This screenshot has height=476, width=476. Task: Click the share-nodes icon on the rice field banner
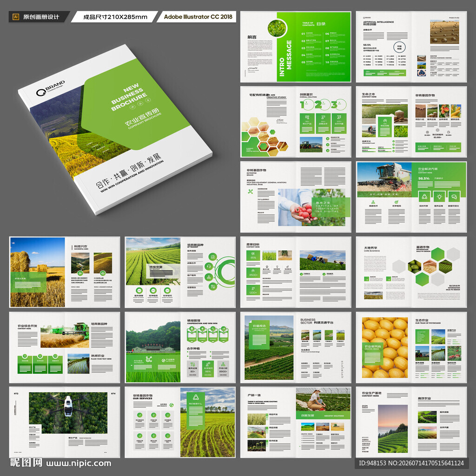[149, 359]
